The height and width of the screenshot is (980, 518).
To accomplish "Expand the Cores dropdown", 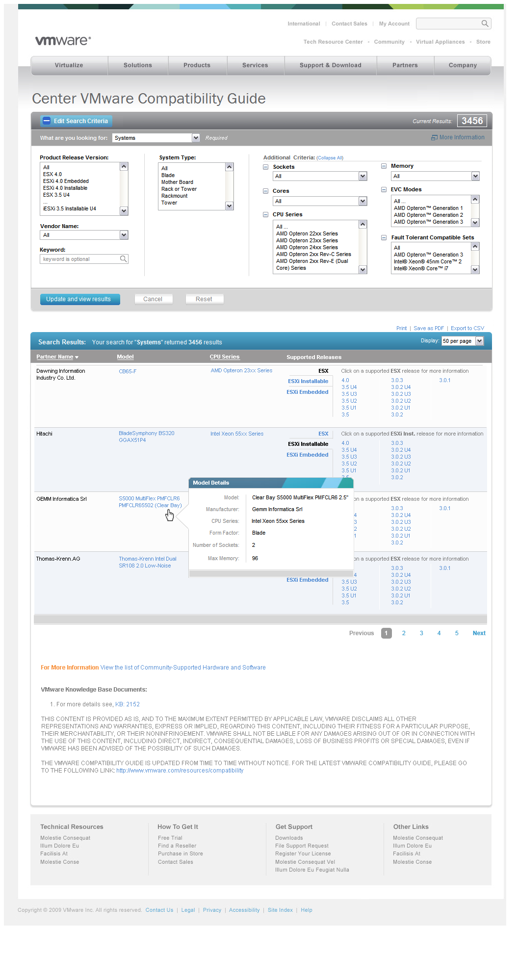I will [x=363, y=201].
